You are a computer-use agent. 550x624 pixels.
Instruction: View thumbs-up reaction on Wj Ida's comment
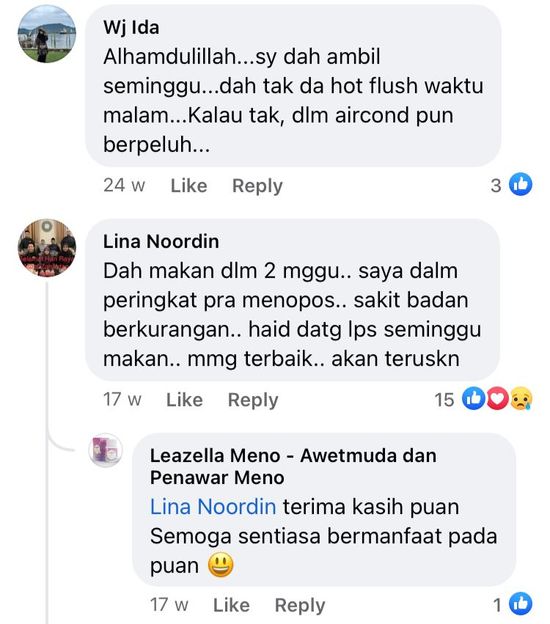pyautogui.click(x=521, y=184)
